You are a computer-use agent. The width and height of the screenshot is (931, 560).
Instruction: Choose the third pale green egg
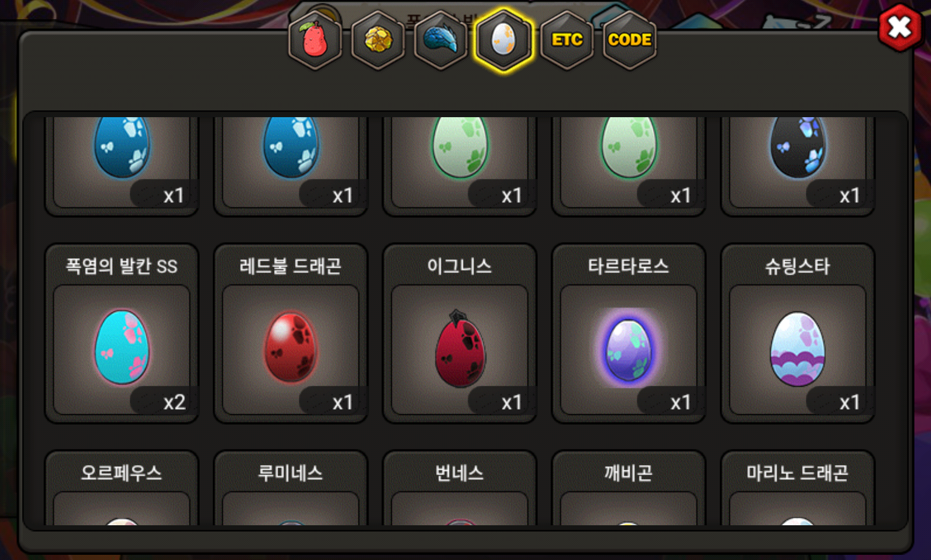460,165
